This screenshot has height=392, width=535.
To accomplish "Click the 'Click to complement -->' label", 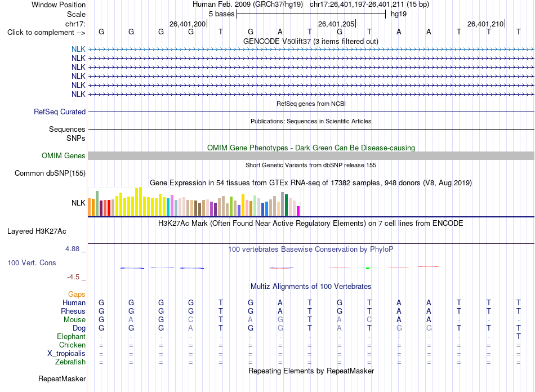I will (46, 33).
